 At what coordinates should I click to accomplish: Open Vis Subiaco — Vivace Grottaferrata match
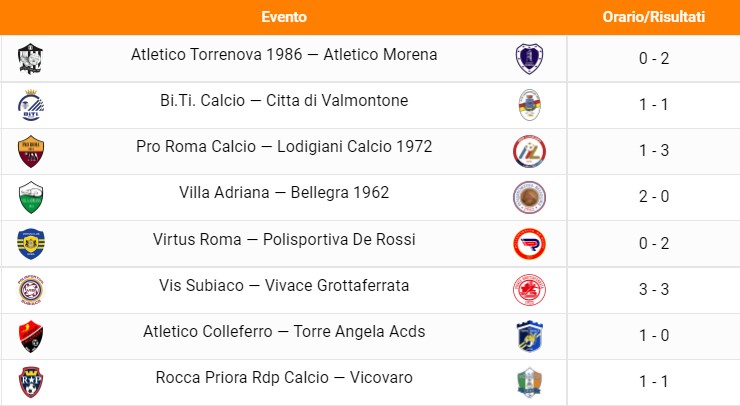[284, 285]
